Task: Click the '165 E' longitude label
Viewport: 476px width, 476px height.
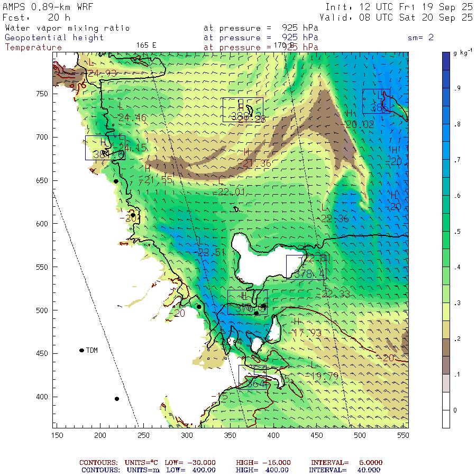Action: [x=147, y=45]
